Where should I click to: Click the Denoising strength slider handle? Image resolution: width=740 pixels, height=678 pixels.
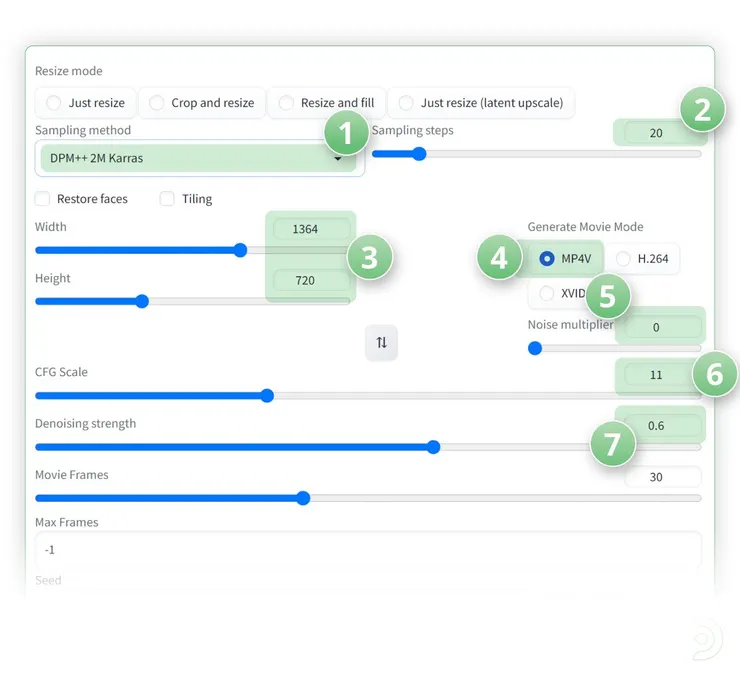pyautogui.click(x=433, y=447)
